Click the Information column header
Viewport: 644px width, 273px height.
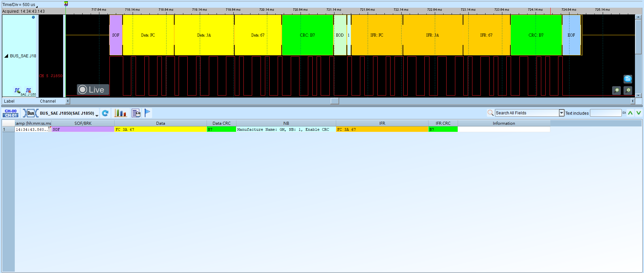(x=504, y=123)
